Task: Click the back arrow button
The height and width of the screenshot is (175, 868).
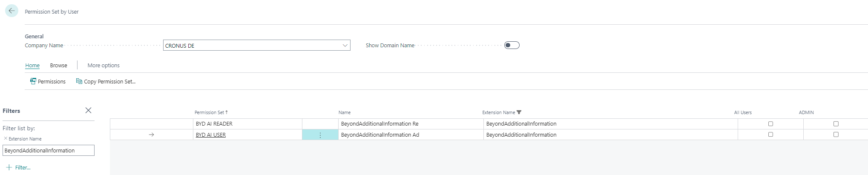Action: [x=11, y=11]
